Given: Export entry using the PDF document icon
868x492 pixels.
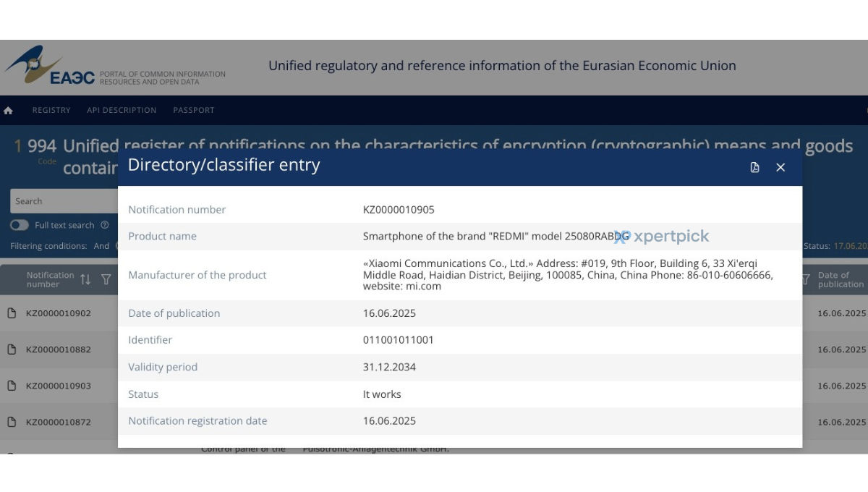Looking at the screenshot, I should pos(754,167).
